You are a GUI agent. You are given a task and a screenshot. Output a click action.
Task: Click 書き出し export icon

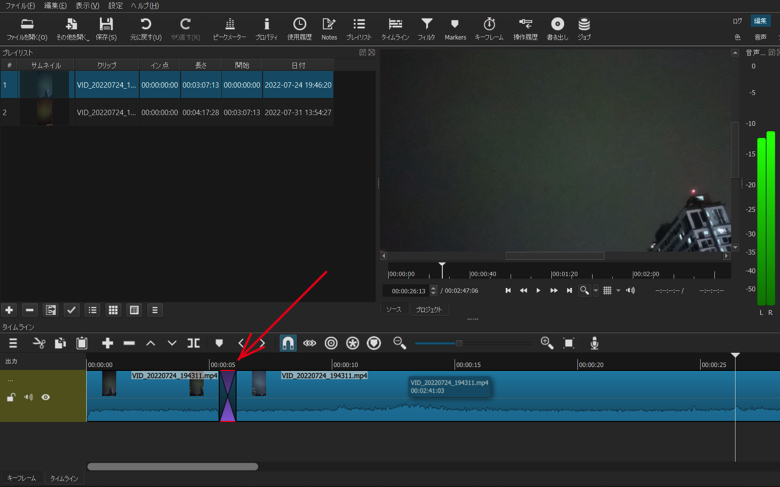click(x=557, y=29)
